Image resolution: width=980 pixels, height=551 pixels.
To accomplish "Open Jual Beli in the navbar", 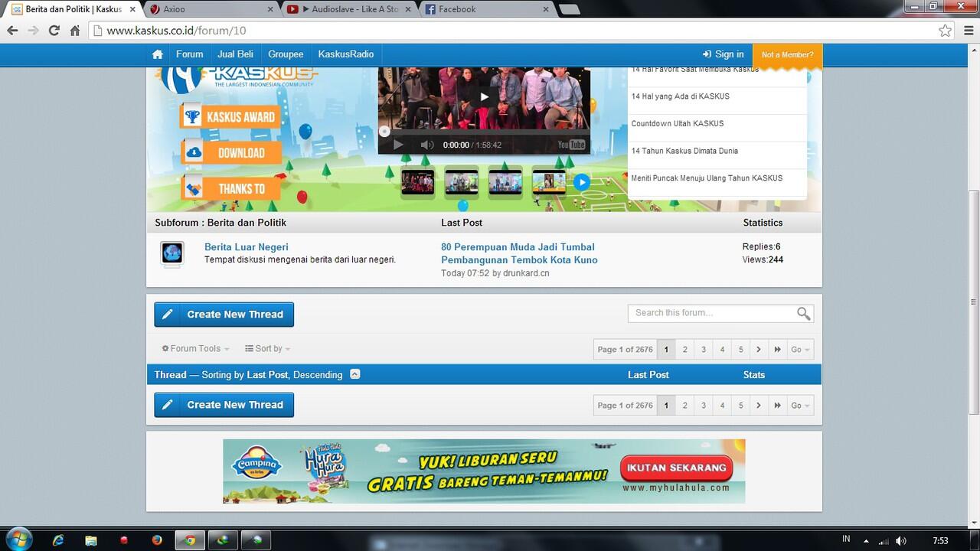I will click(235, 54).
